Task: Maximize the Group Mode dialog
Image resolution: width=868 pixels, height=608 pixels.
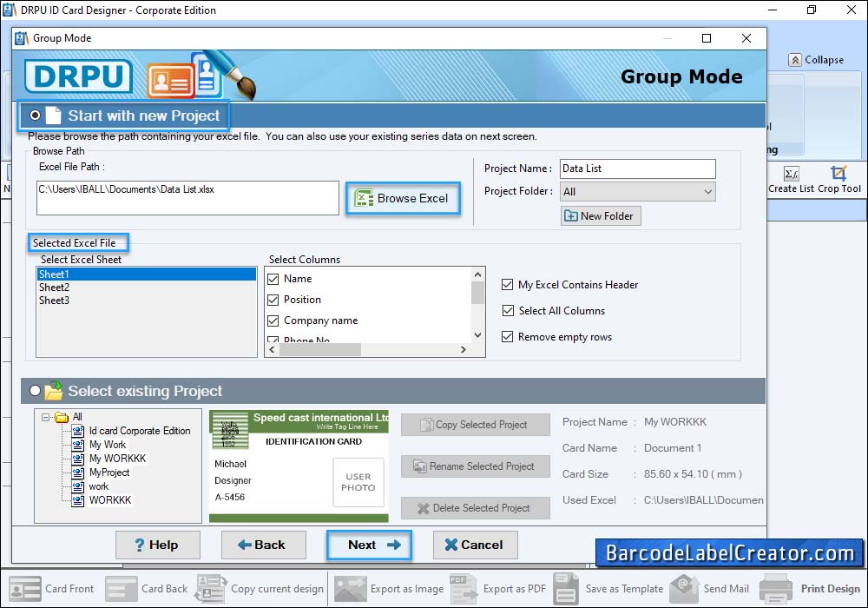Action: [707, 38]
